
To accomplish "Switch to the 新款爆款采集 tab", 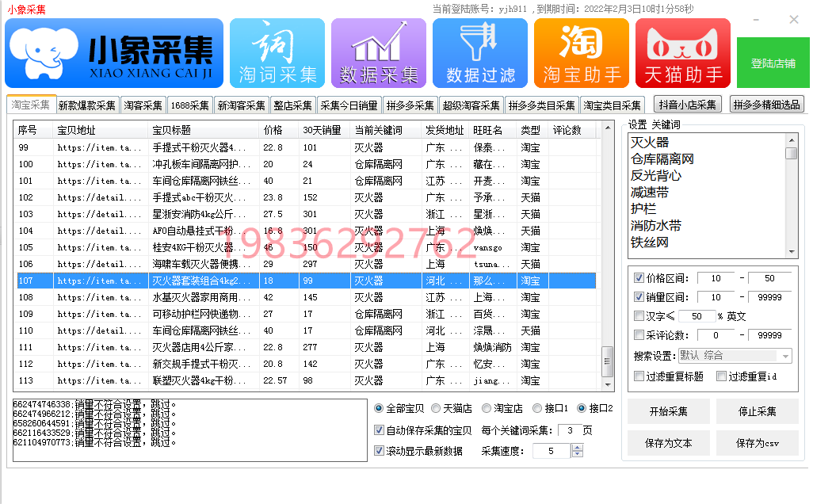I will 87,105.
